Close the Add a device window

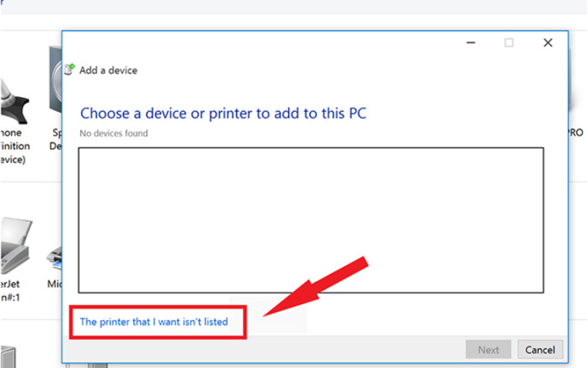[548, 43]
